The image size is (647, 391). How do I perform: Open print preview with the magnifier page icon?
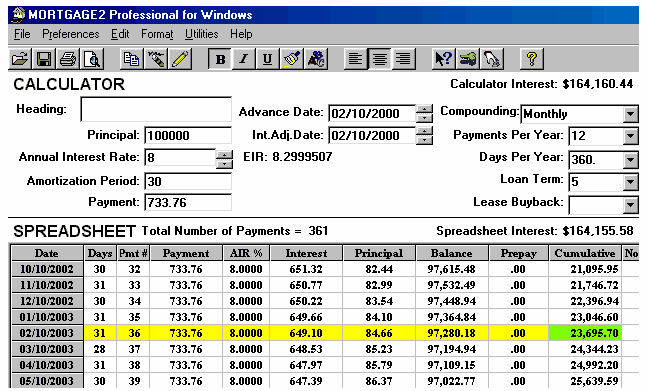tap(92, 59)
